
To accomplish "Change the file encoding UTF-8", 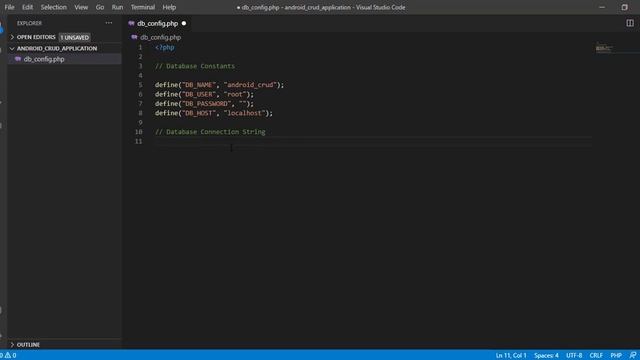I will click(574, 356).
